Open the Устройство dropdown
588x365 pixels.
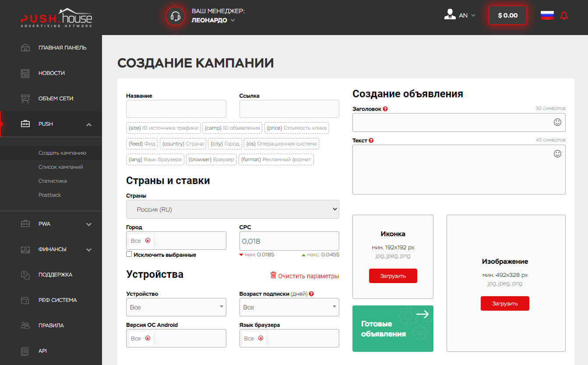(x=176, y=307)
